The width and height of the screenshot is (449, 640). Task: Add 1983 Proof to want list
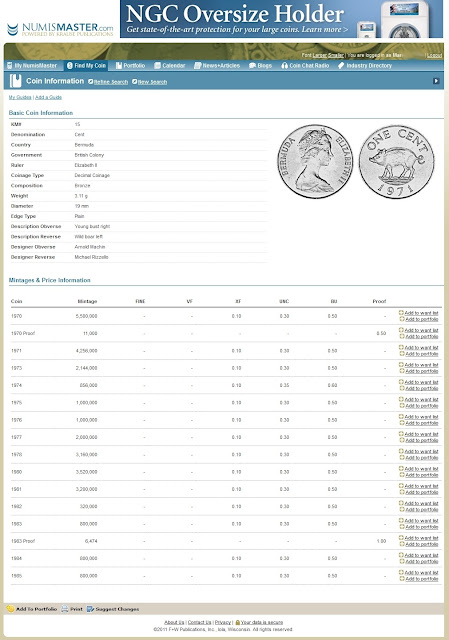click(x=419, y=538)
